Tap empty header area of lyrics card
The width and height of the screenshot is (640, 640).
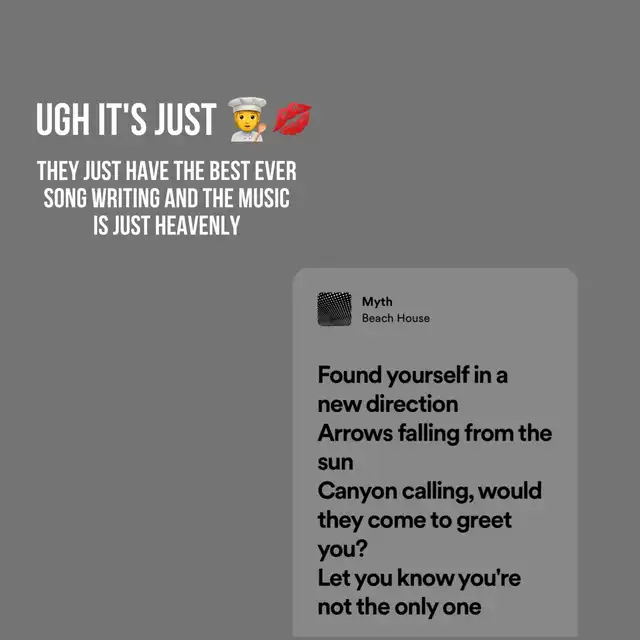point(502,309)
